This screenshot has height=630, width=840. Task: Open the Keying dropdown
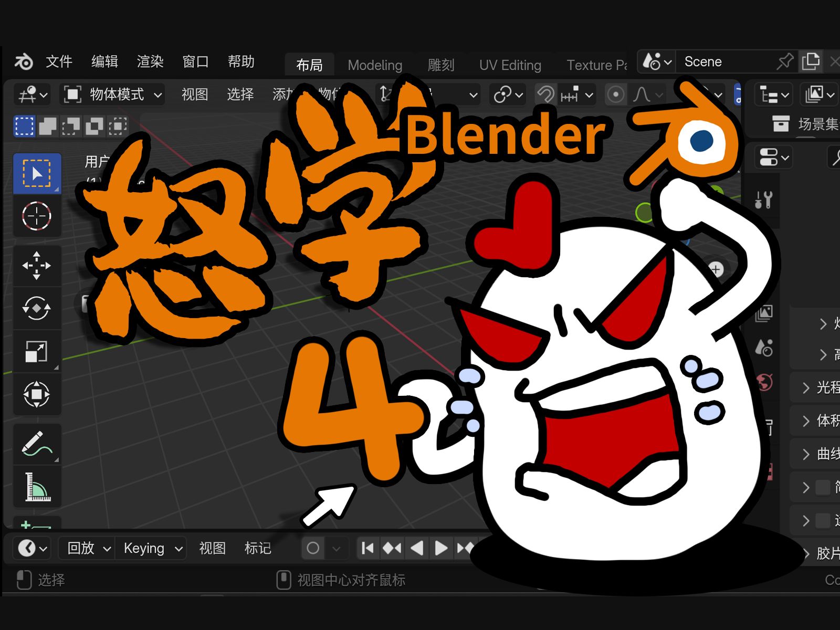152,549
